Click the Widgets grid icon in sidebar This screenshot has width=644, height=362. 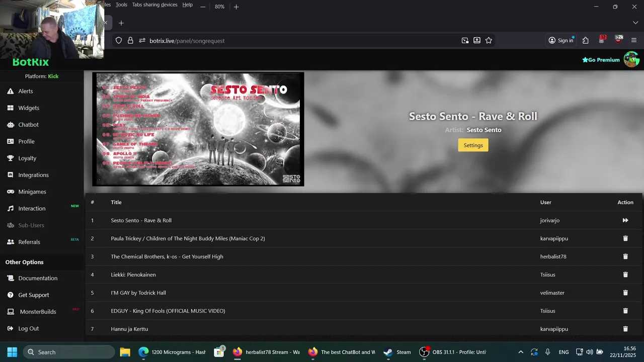tap(10, 108)
